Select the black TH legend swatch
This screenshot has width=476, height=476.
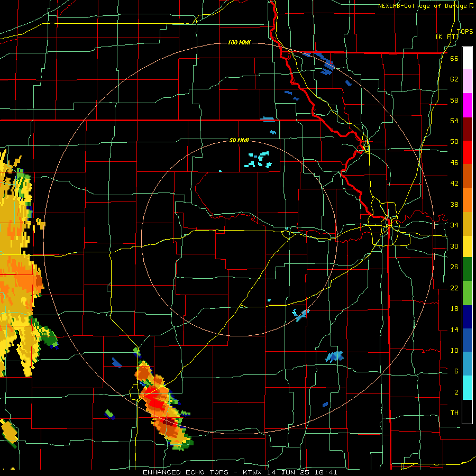467,411
